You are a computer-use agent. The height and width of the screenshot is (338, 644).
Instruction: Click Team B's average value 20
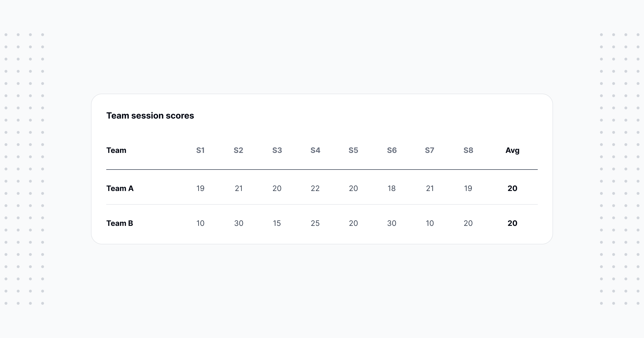click(513, 223)
